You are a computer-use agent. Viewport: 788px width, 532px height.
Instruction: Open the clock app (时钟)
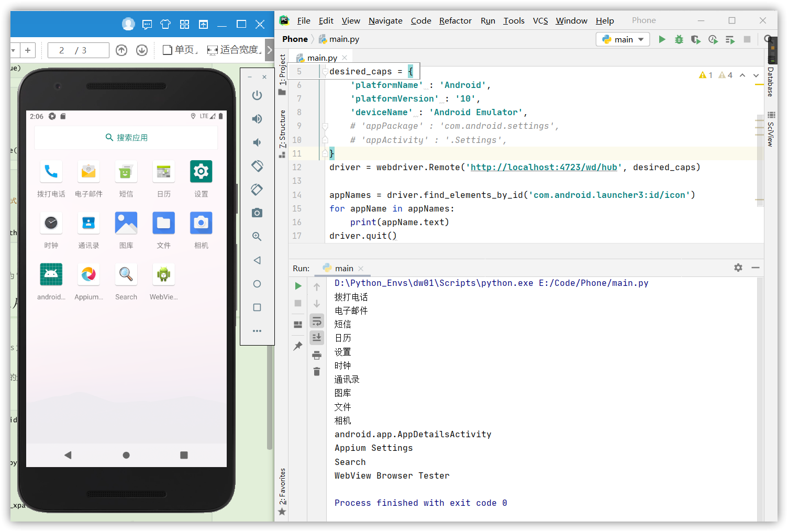[x=51, y=223]
